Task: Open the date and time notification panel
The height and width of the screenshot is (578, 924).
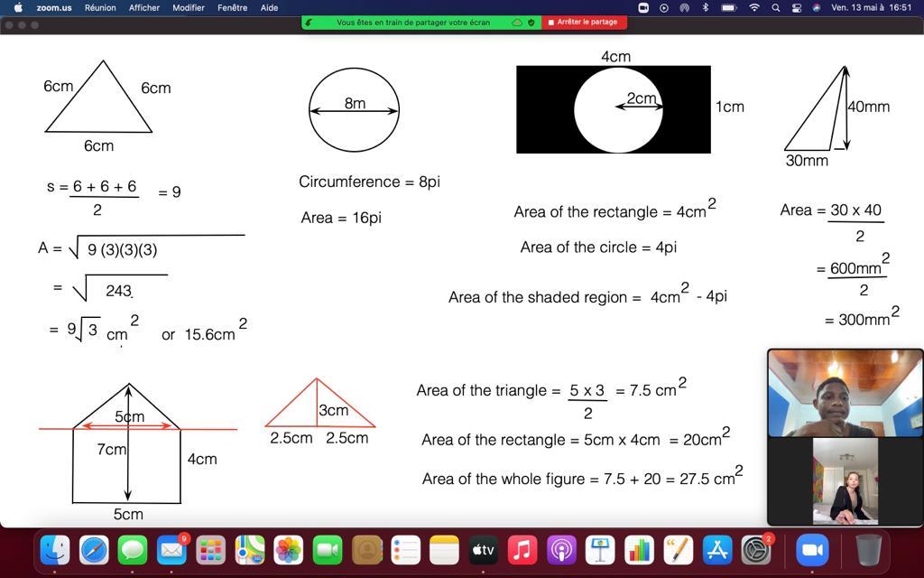Action: (x=871, y=7)
